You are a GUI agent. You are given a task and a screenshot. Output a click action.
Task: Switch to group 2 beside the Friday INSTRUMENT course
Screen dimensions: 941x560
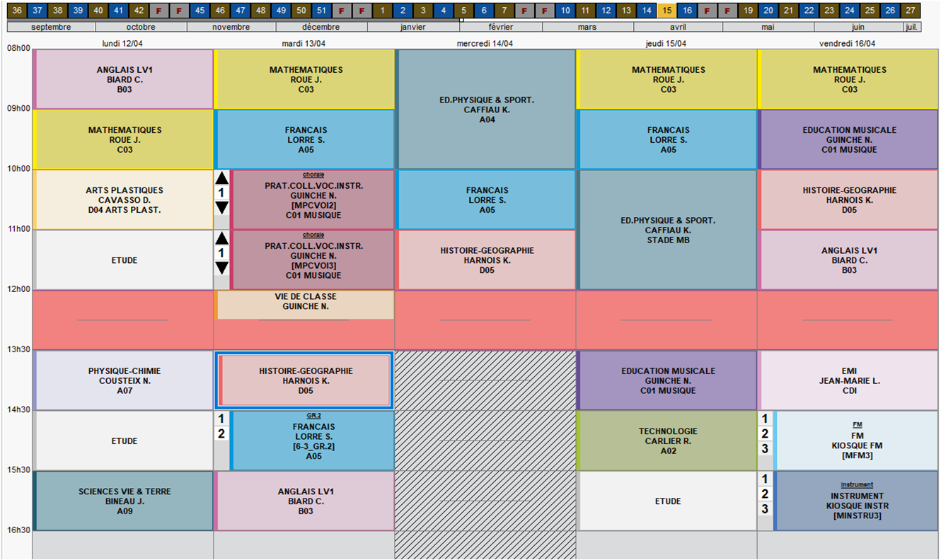tap(765, 494)
